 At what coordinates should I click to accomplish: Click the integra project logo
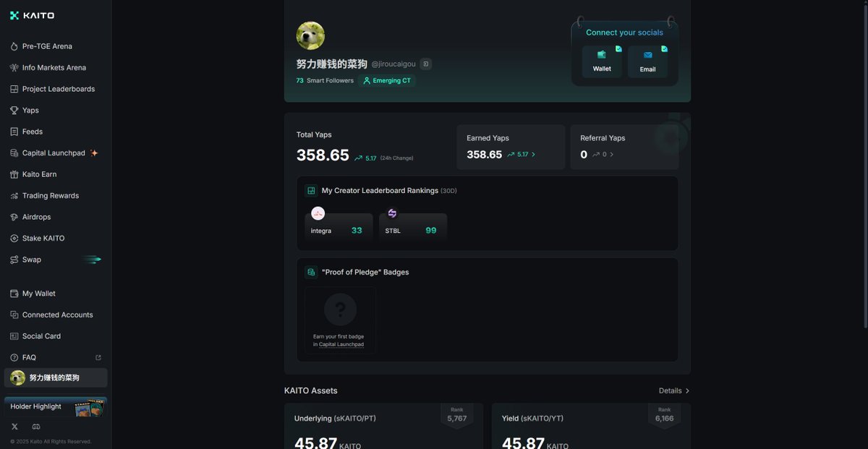[x=318, y=213]
